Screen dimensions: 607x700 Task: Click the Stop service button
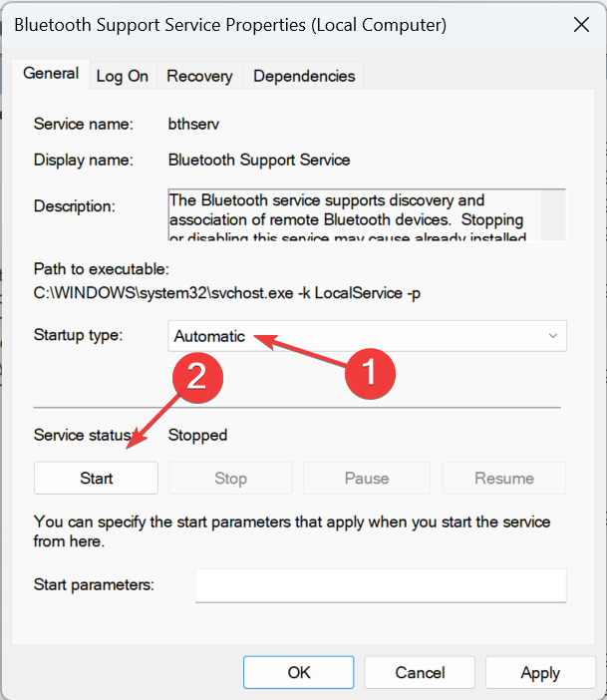(230, 478)
